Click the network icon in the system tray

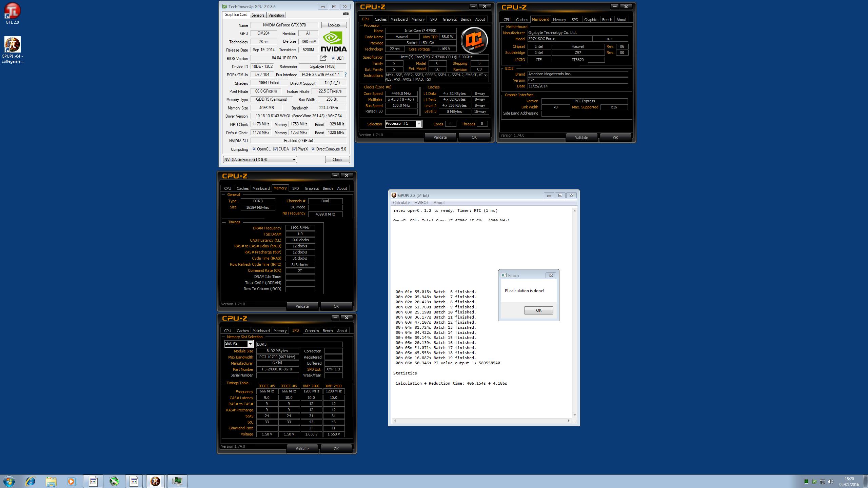tap(822, 482)
